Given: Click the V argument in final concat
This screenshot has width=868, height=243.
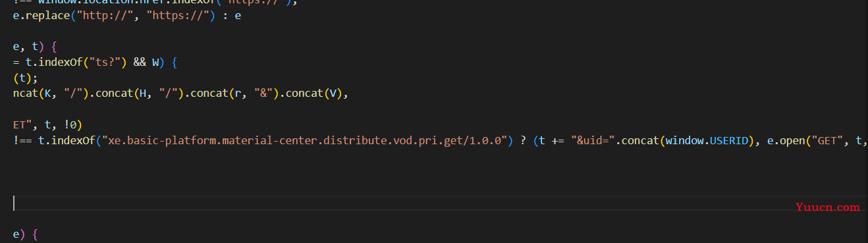Looking at the screenshot, I should pos(336,94).
